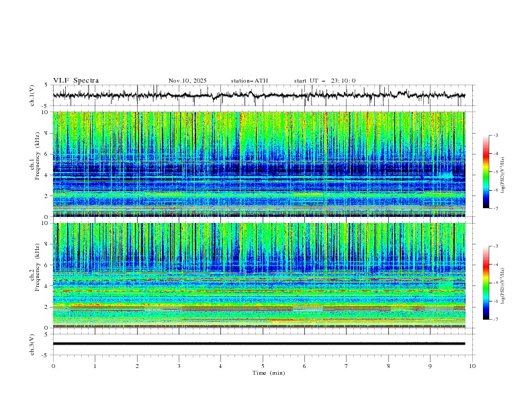Click the '-5' label on ch.2 color bar
The width and height of the screenshot is (532, 411).
click(496, 283)
